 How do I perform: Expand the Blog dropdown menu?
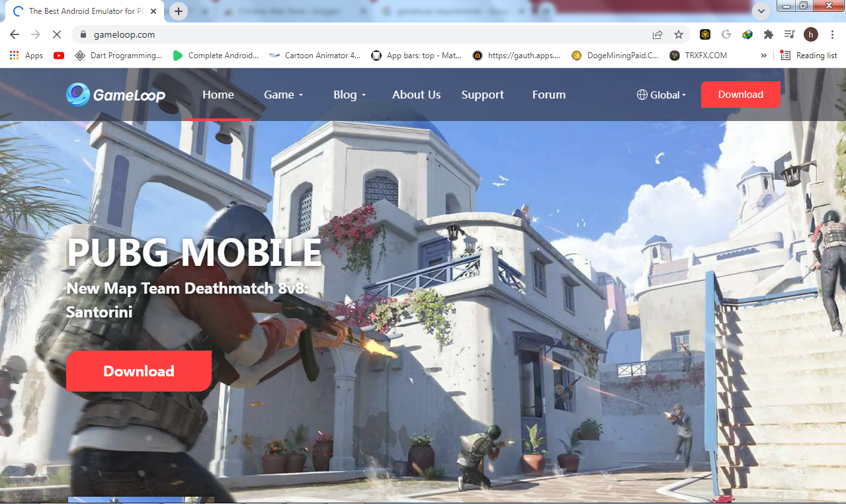349,95
